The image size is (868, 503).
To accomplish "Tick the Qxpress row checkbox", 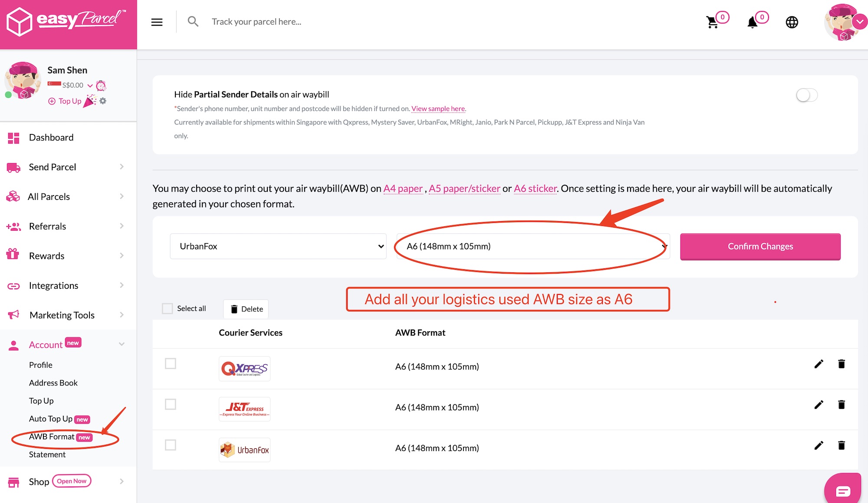I will (x=171, y=364).
